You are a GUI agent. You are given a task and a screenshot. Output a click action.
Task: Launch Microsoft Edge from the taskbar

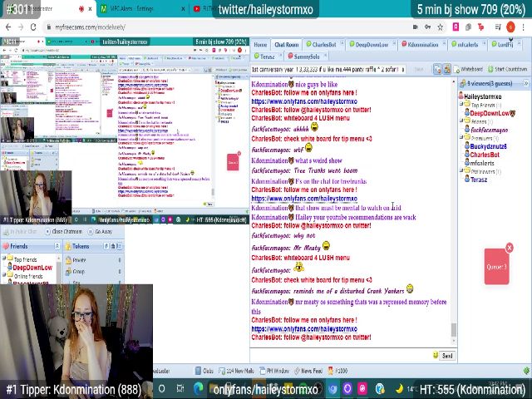198,388
